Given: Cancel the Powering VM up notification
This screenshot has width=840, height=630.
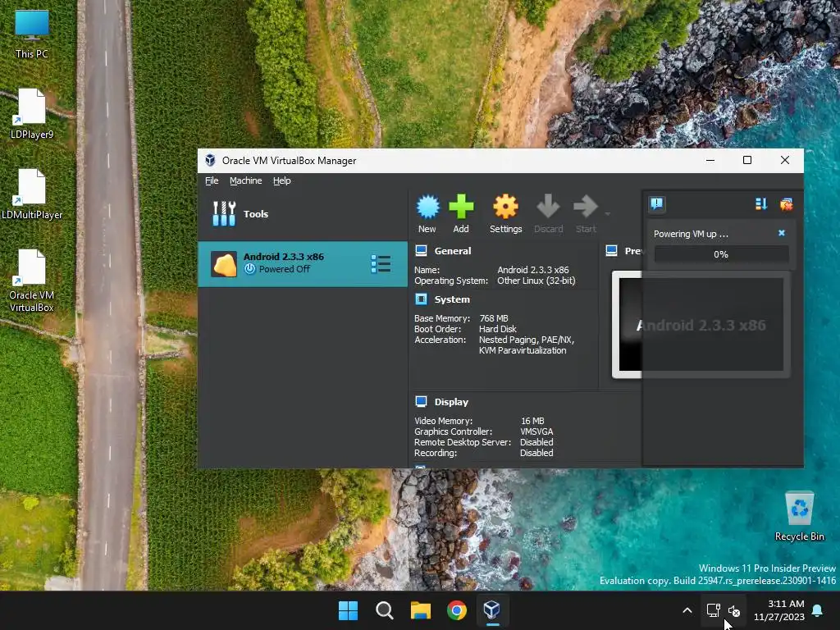Looking at the screenshot, I should [781, 233].
